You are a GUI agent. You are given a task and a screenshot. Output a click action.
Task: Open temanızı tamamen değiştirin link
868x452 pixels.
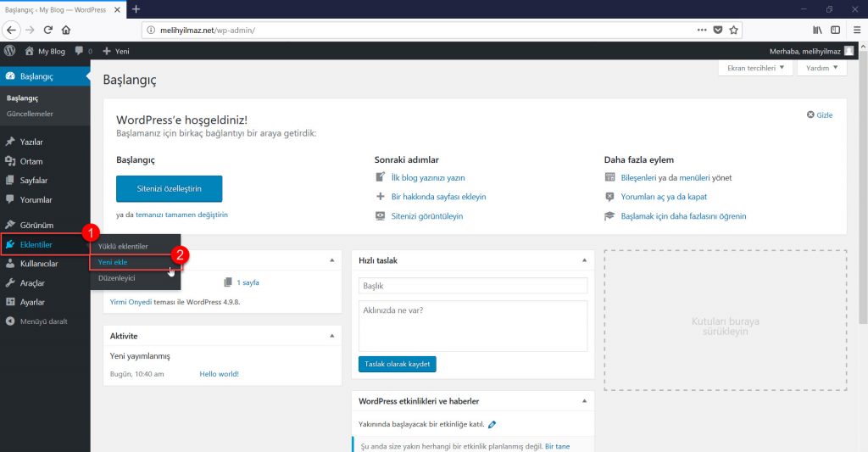181,215
